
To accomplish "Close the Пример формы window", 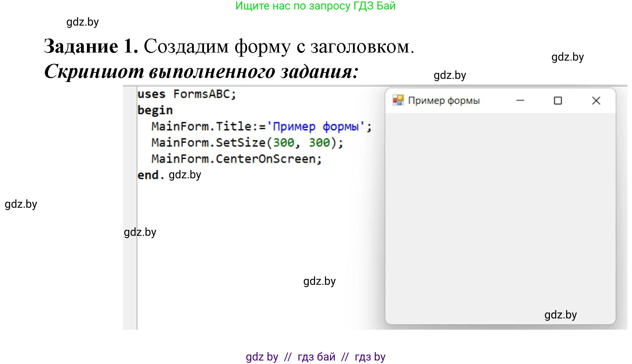I will pos(596,101).
